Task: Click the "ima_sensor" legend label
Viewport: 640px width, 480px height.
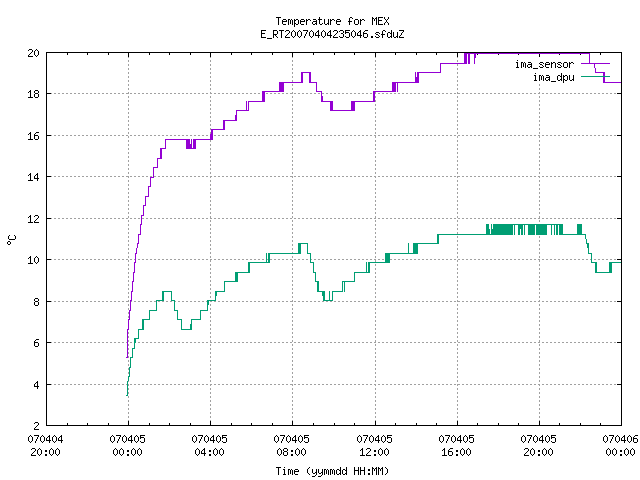Action: tap(544, 64)
